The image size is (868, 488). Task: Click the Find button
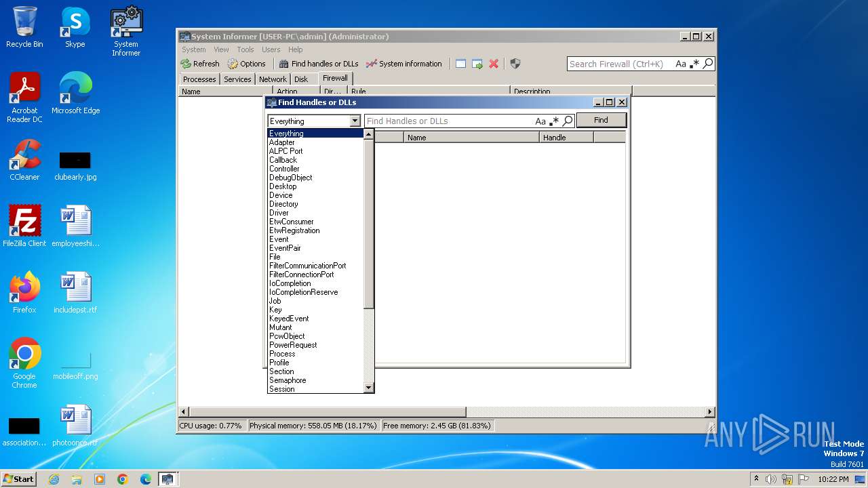coord(601,120)
